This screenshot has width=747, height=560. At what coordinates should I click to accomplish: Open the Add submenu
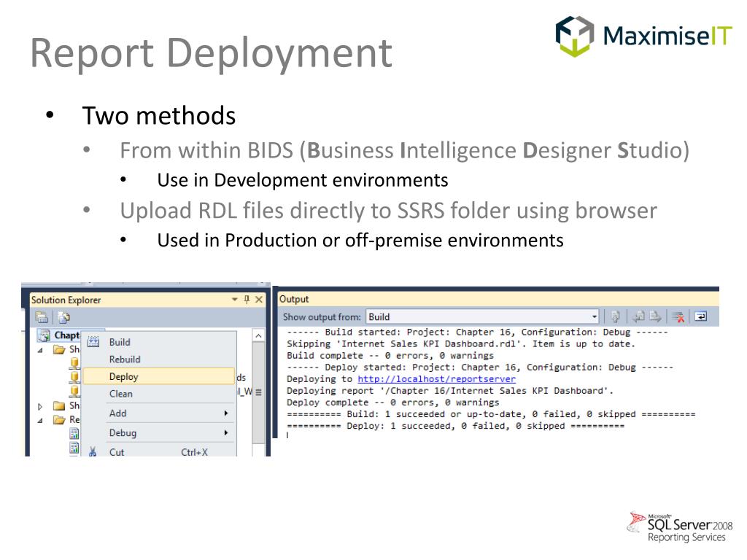point(160,413)
